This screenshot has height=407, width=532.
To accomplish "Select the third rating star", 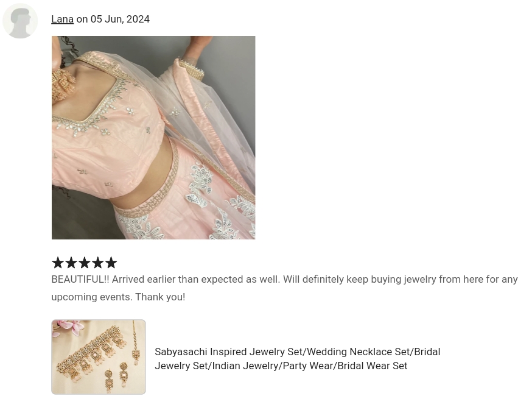I will point(85,263).
